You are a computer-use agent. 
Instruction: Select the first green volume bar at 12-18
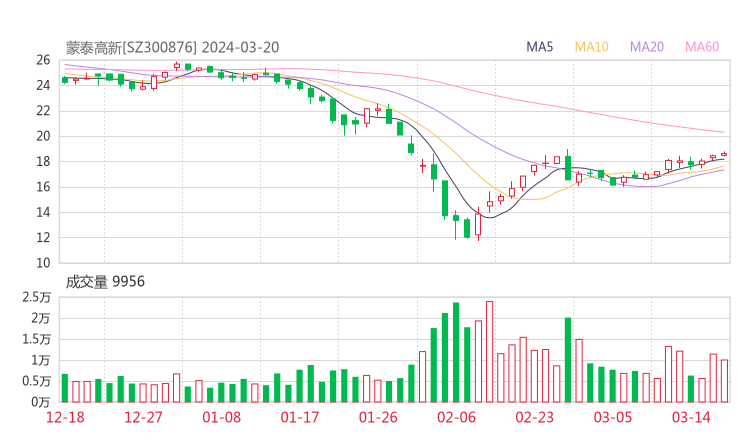(x=65, y=388)
